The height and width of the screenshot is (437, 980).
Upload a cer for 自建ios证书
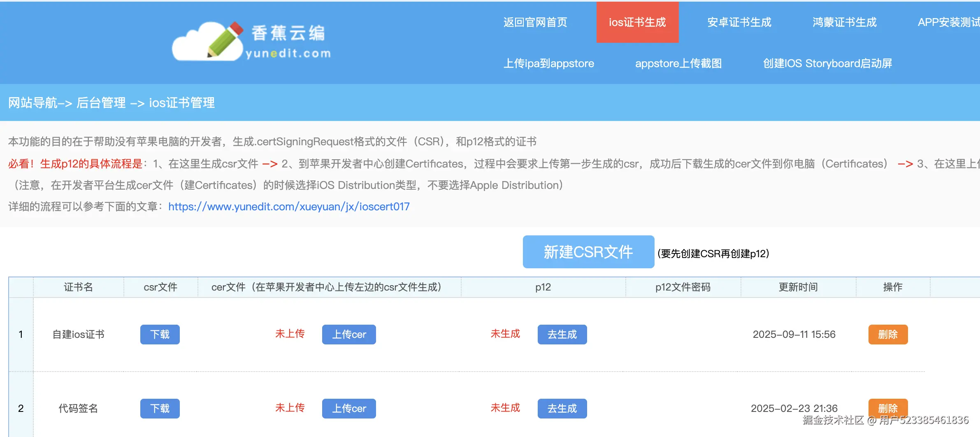[x=348, y=335]
